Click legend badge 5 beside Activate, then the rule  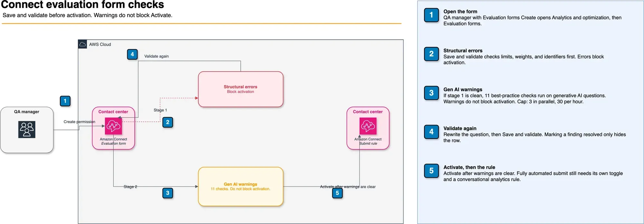[431, 171]
